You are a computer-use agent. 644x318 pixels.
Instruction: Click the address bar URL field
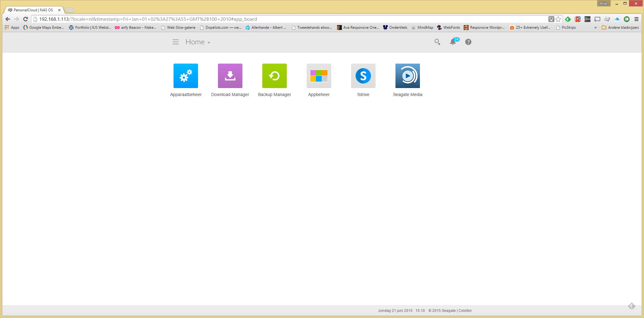(289, 19)
